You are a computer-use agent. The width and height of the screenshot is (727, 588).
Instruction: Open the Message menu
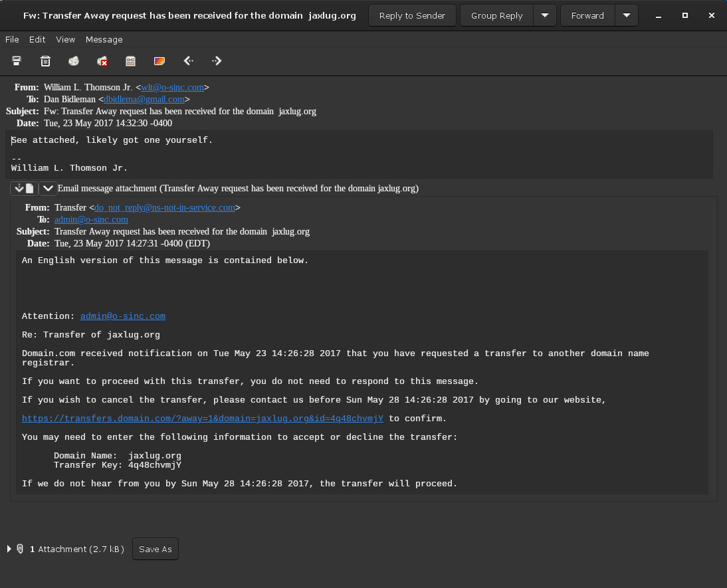coord(104,39)
